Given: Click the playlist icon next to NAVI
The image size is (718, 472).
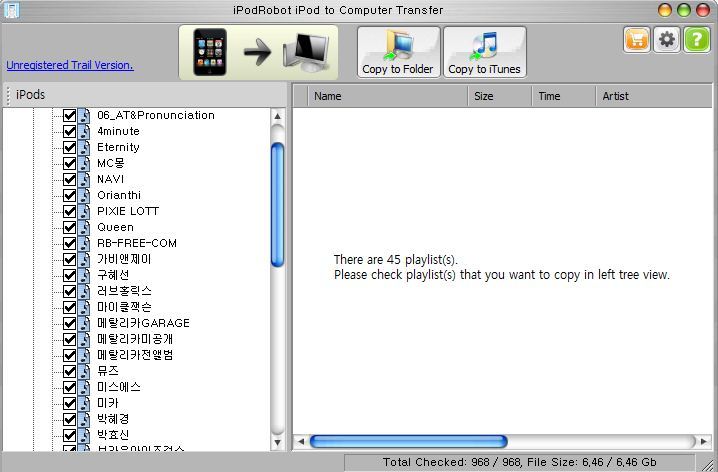Looking at the screenshot, I should click(x=84, y=179).
